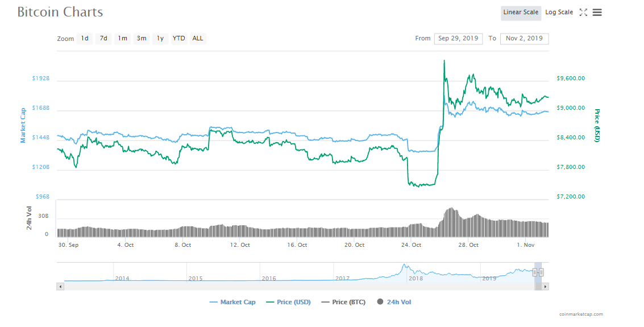Grab the right navigator range handle
Image resolution: width=644 pixels, height=327 pixels.
click(541, 272)
